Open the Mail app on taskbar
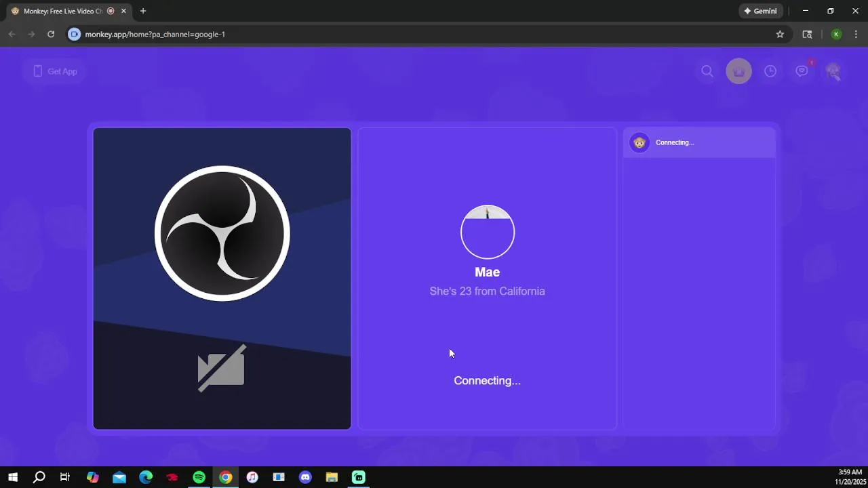 pos(119,477)
